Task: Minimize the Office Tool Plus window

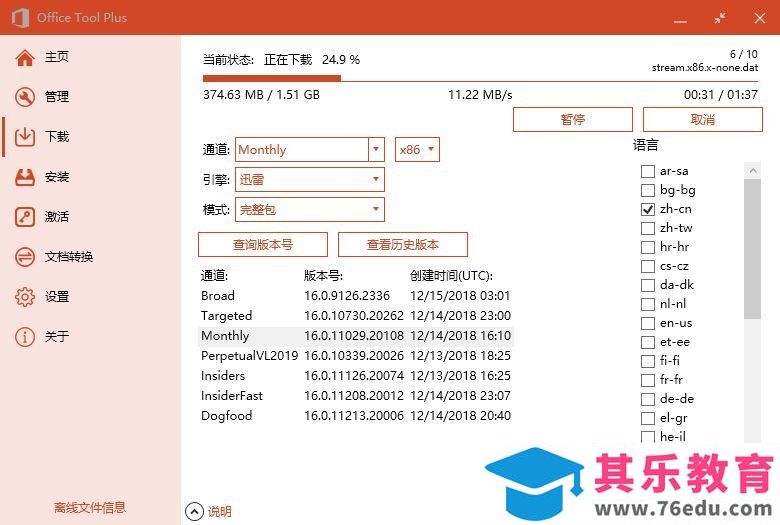Action: (680, 20)
